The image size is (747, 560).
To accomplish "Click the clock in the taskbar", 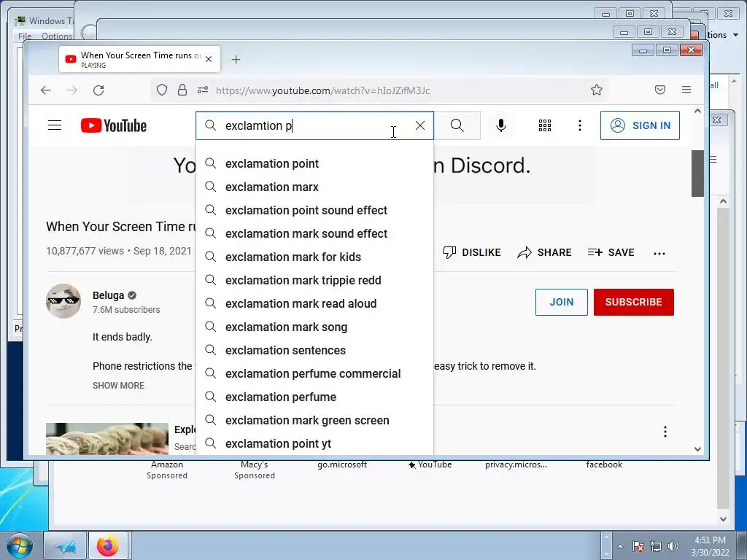I will coord(710,546).
